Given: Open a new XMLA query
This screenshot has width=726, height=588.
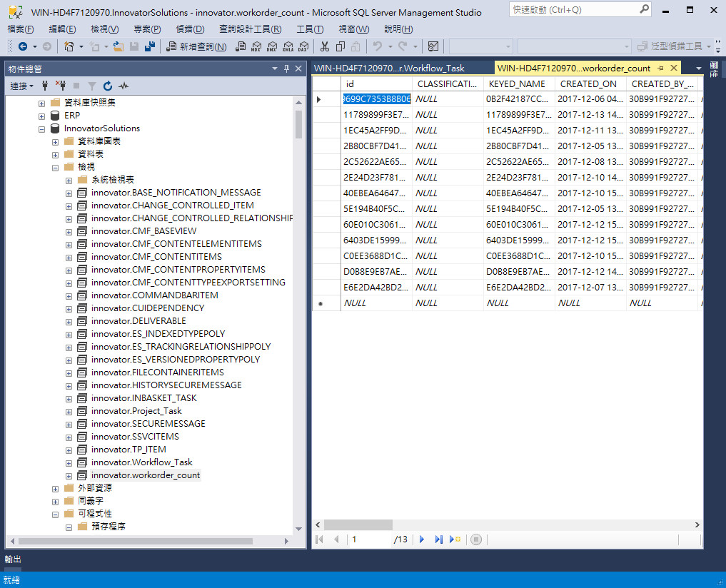Looking at the screenshot, I should pos(288,46).
